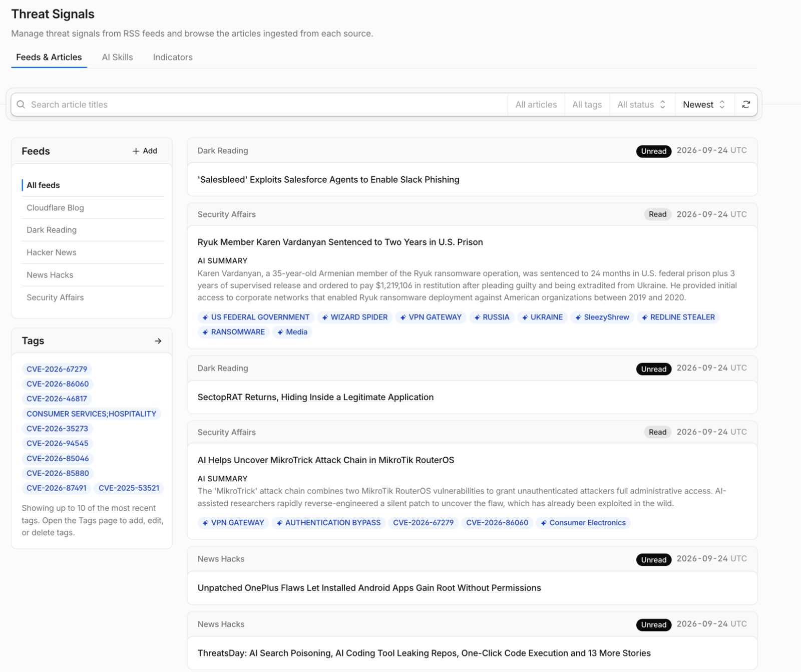Open the Indicators tab
The width and height of the screenshot is (801, 672).
pos(173,57)
